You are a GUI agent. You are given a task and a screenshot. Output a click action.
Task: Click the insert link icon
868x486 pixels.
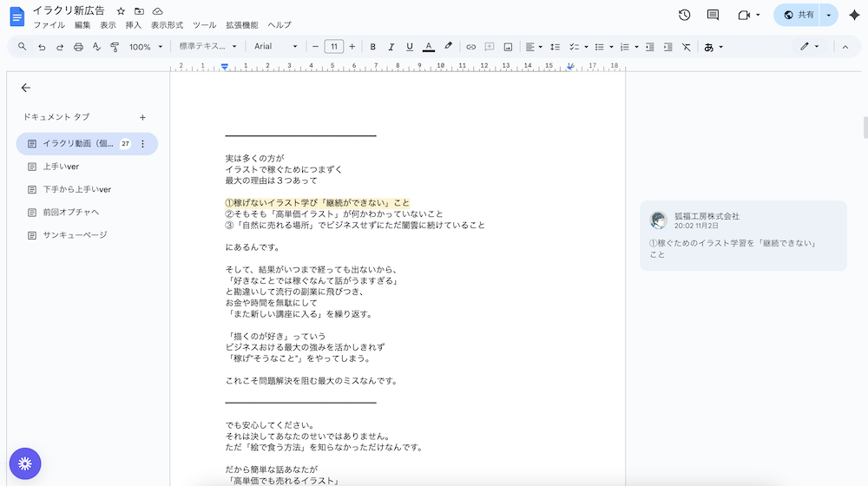tap(470, 47)
